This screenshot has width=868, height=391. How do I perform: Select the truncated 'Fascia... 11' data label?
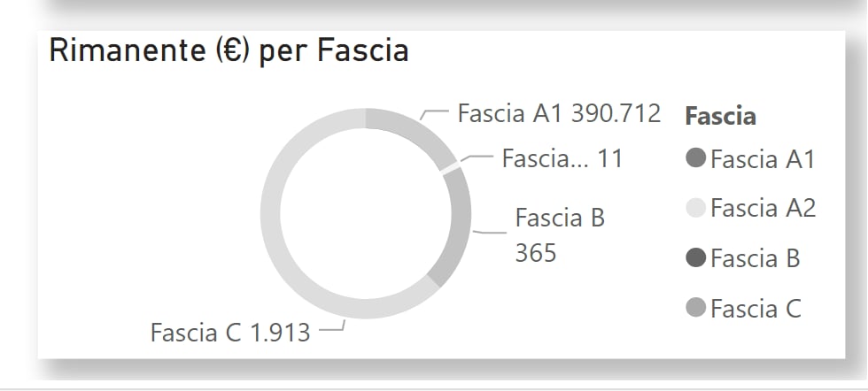point(562,158)
